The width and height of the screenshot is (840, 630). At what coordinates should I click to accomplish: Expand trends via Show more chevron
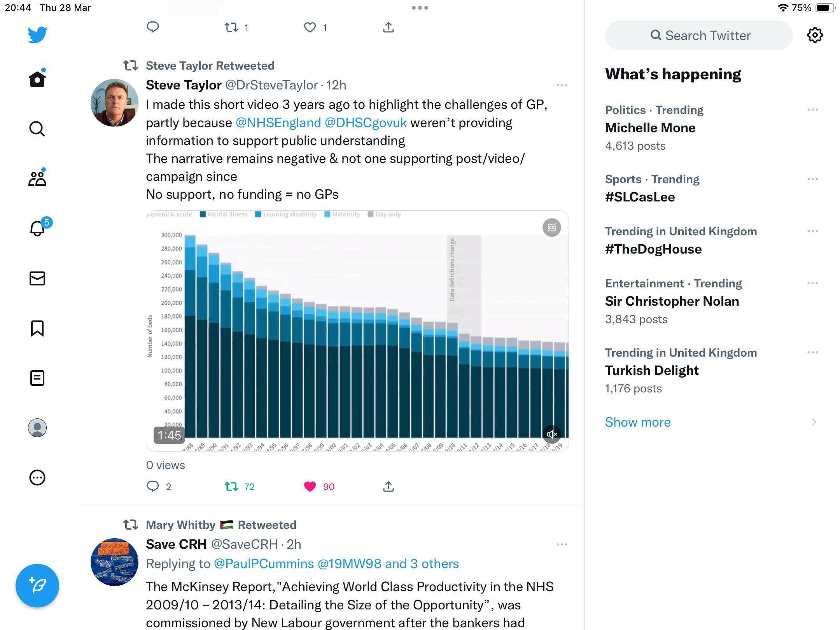(x=814, y=422)
